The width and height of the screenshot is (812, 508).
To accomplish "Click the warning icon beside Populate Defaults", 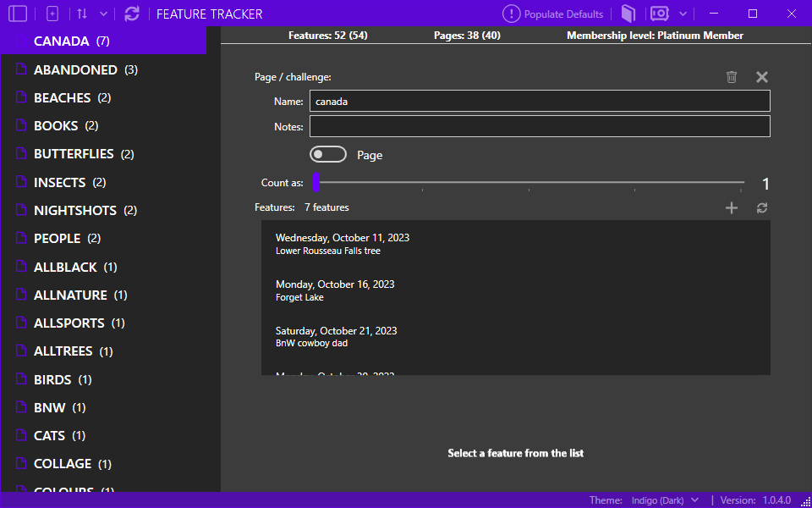I will [512, 13].
